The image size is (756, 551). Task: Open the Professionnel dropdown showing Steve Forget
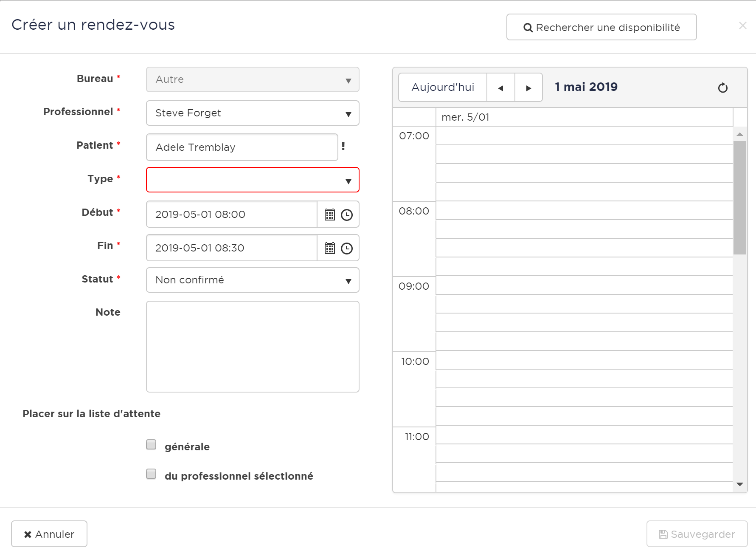point(253,113)
